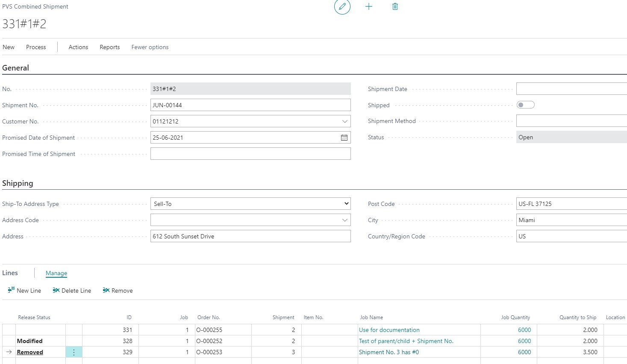Click the Address field with Sunset Drive

tap(250, 236)
